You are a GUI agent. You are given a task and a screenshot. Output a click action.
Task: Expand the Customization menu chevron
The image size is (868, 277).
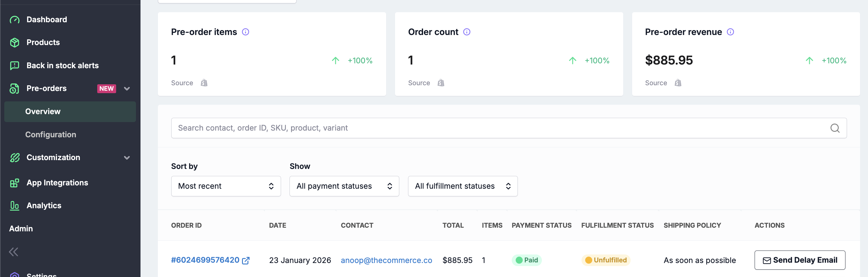point(127,157)
